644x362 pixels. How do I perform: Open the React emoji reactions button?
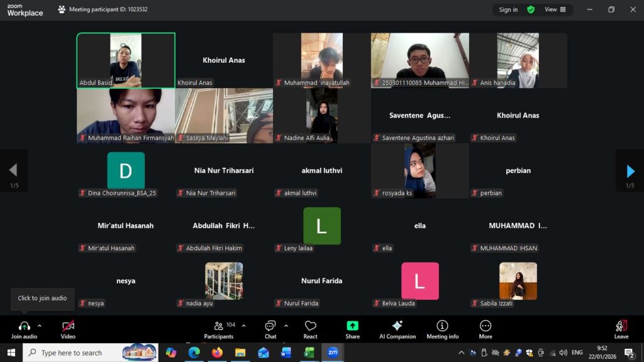tap(311, 326)
